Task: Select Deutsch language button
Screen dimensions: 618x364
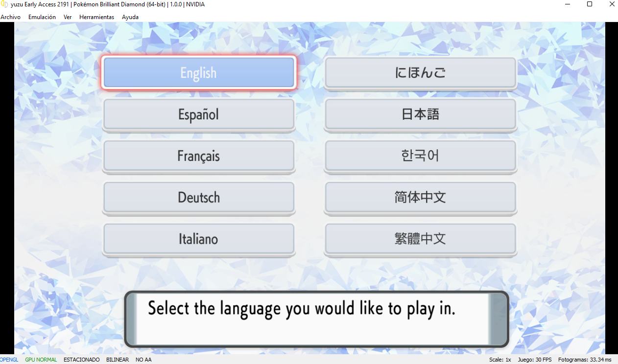Action: [x=198, y=198]
